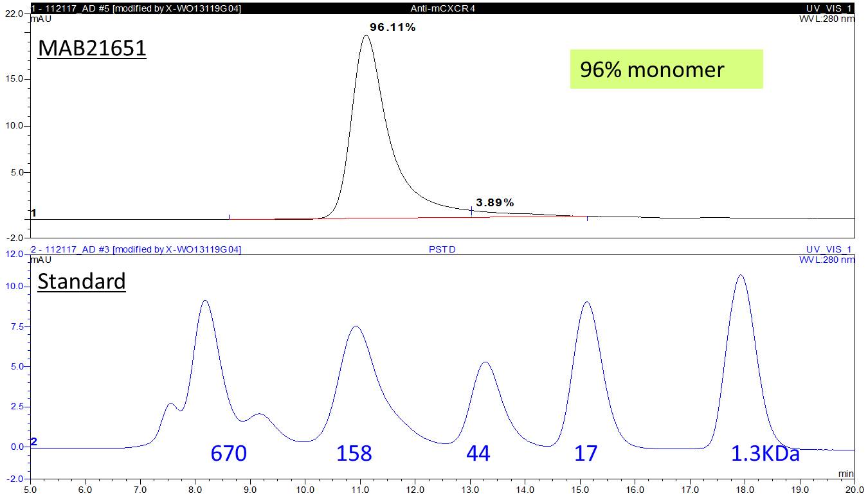Click the PSTD chromatogram title
The width and height of the screenshot is (868, 498).
(x=442, y=249)
